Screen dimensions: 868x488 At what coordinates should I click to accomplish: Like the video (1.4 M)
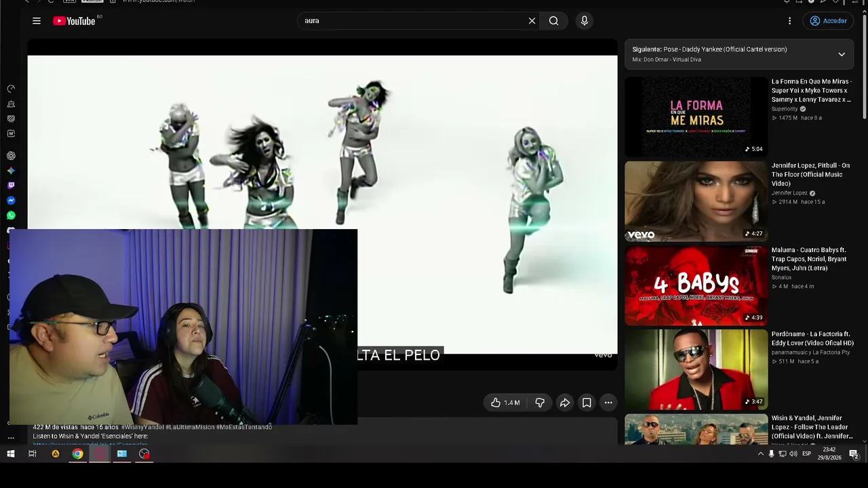(506, 403)
